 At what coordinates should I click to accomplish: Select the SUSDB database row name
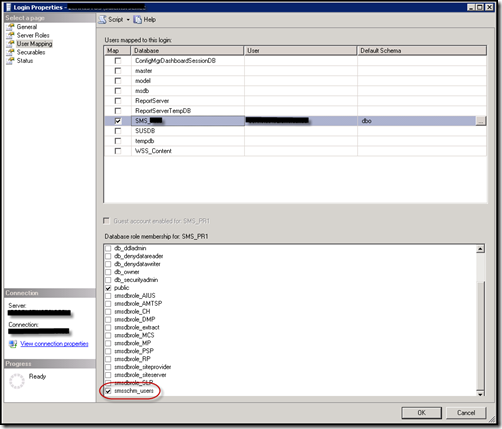pyautogui.click(x=145, y=131)
